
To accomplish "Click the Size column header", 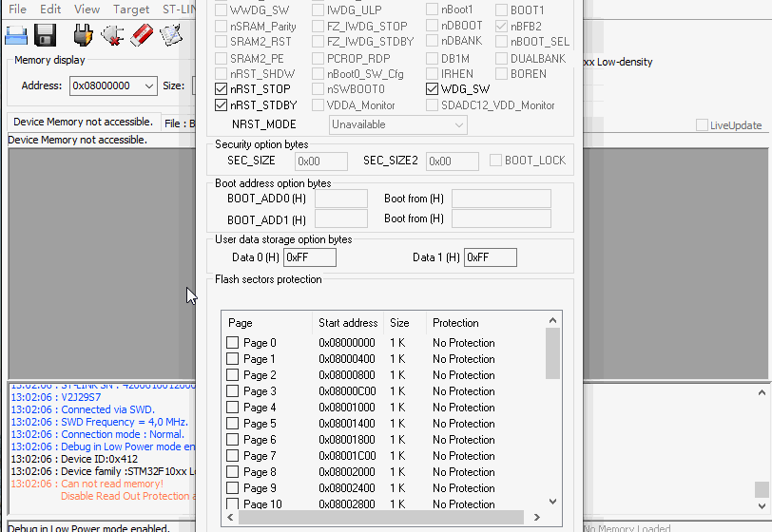I will (x=404, y=323).
